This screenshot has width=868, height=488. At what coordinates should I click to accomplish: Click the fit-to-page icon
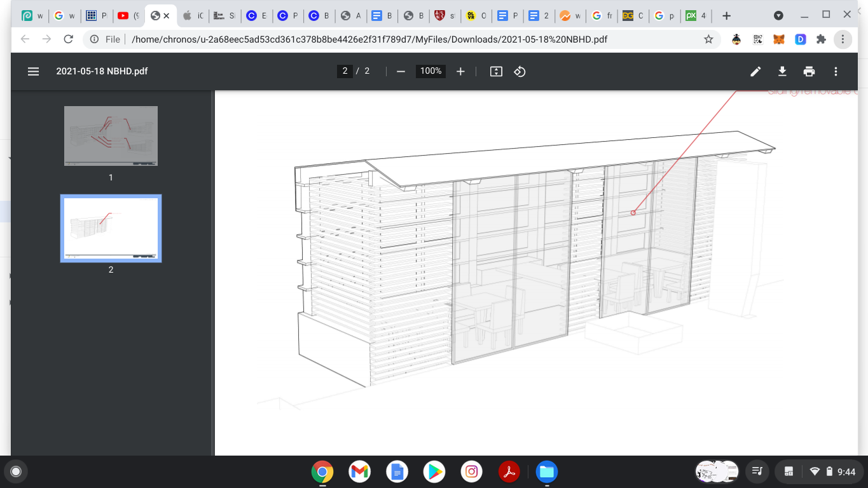point(496,71)
